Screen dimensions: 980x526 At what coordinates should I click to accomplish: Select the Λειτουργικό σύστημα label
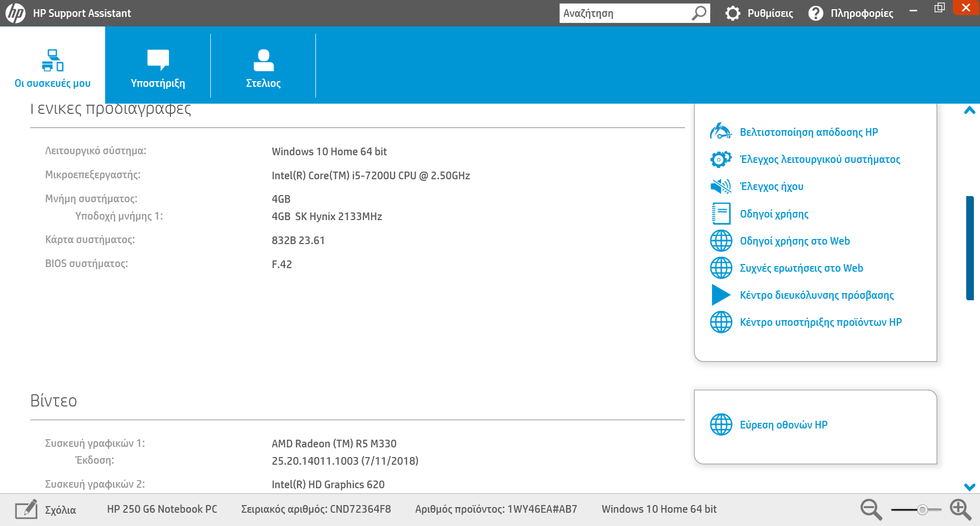click(95, 151)
